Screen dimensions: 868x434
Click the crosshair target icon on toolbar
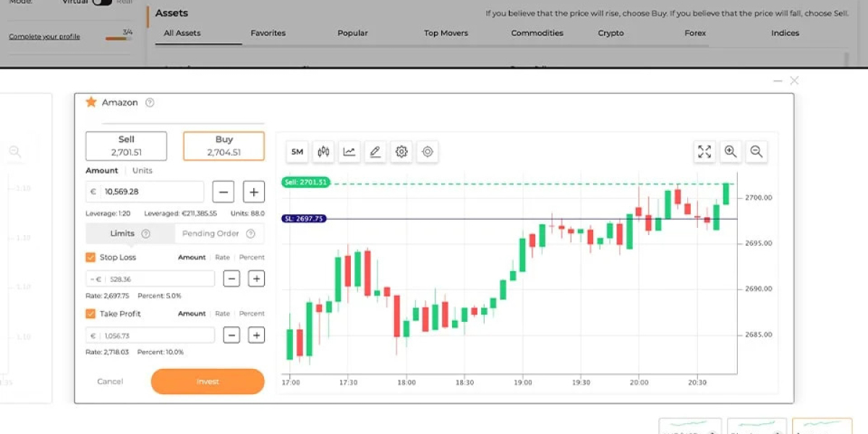[x=427, y=152]
